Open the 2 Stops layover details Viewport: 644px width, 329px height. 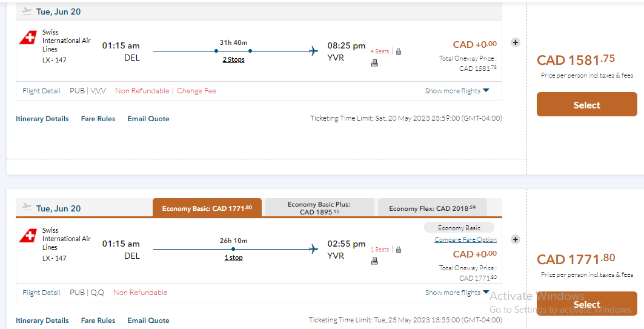tap(233, 59)
